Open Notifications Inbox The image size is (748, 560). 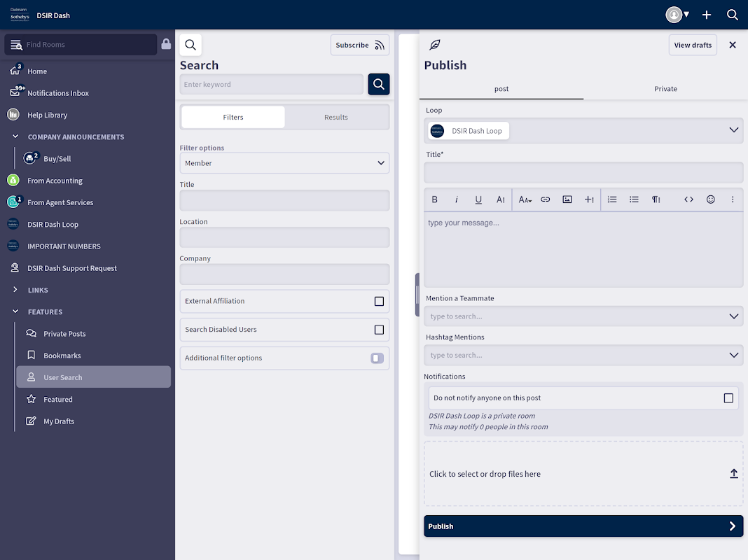click(x=58, y=93)
